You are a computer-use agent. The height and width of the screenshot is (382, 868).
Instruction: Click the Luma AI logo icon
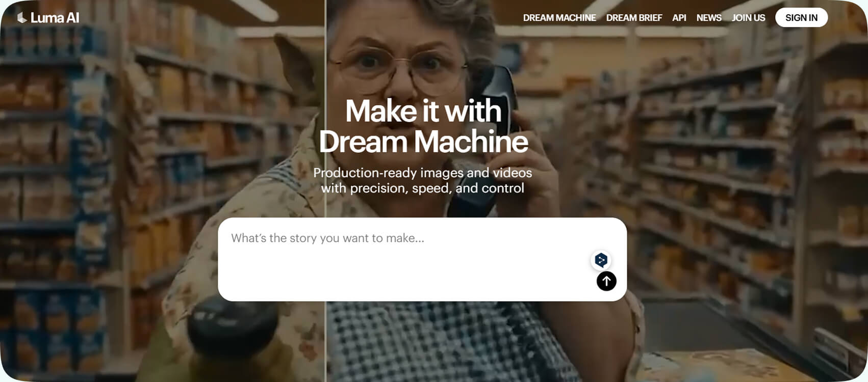pos(22,18)
